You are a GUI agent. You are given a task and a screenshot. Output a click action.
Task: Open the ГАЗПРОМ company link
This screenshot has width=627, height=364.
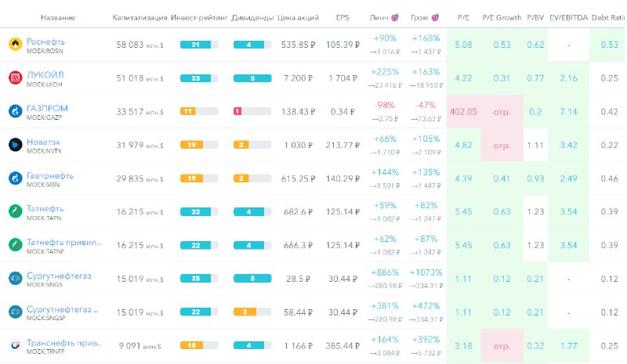pos(47,108)
